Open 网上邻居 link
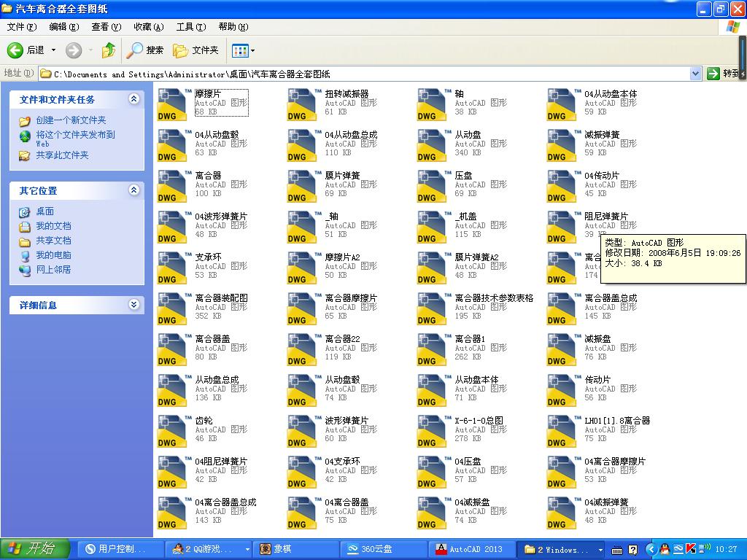 point(53,270)
